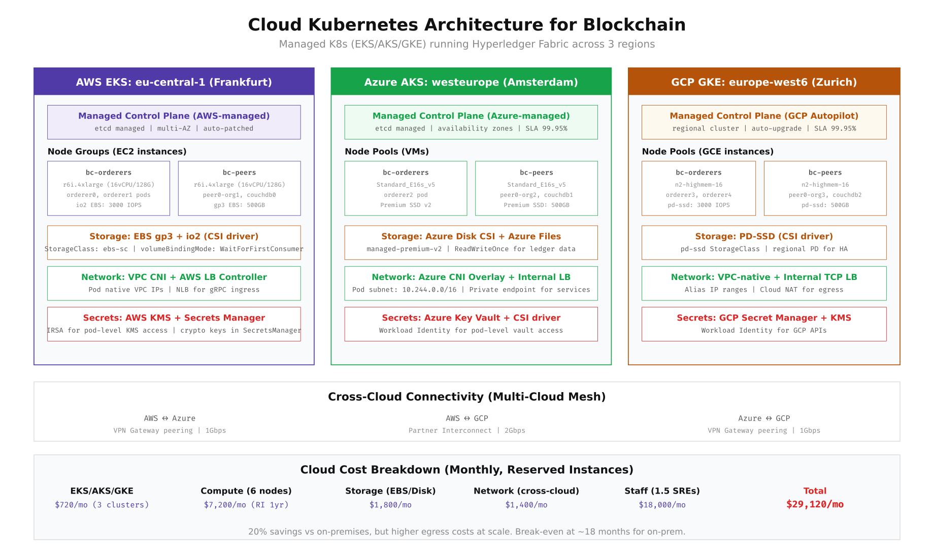934x560 pixels.
Task: Select the bc-orderers node group under AWS
Action: pos(109,188)
